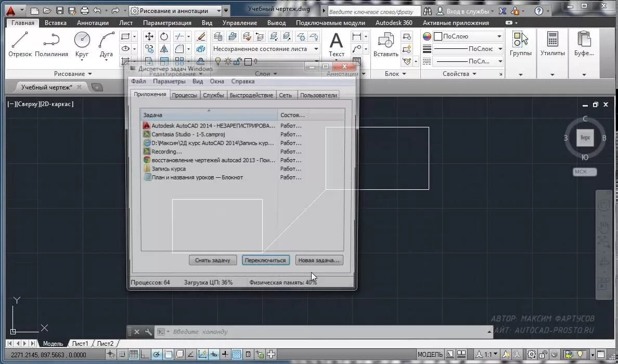Activate the Copy objects tool

coord(149,49)
